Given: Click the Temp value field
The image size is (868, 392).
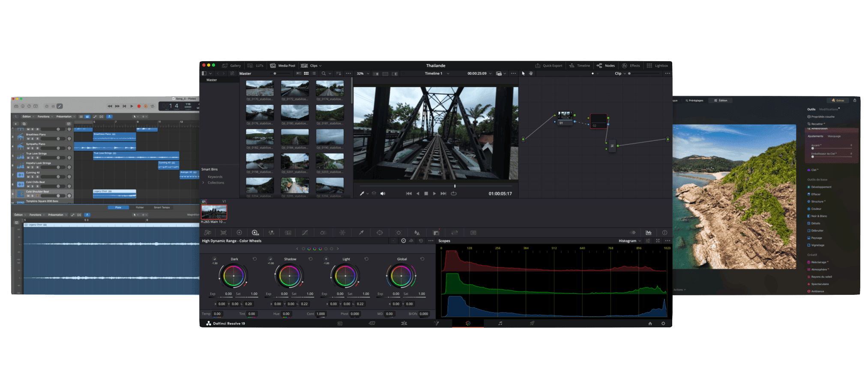Looking at the screenshot, I should click(x=218, y=314).
